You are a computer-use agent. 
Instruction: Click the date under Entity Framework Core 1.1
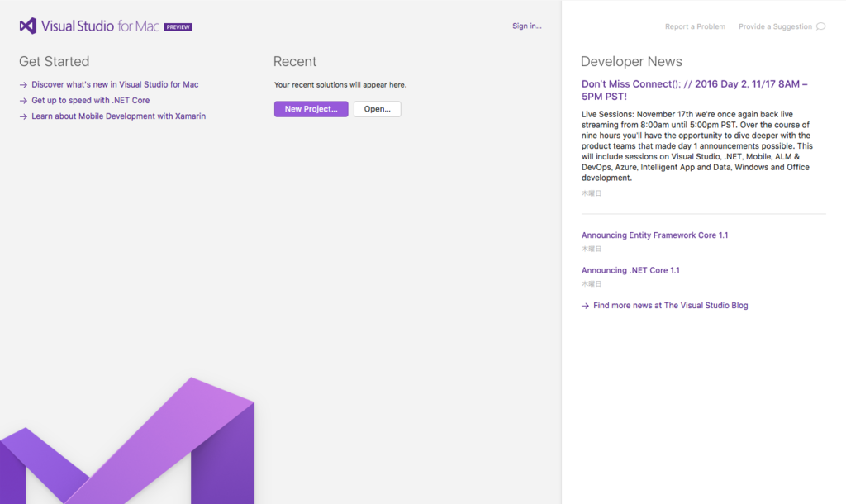[592, 249]
